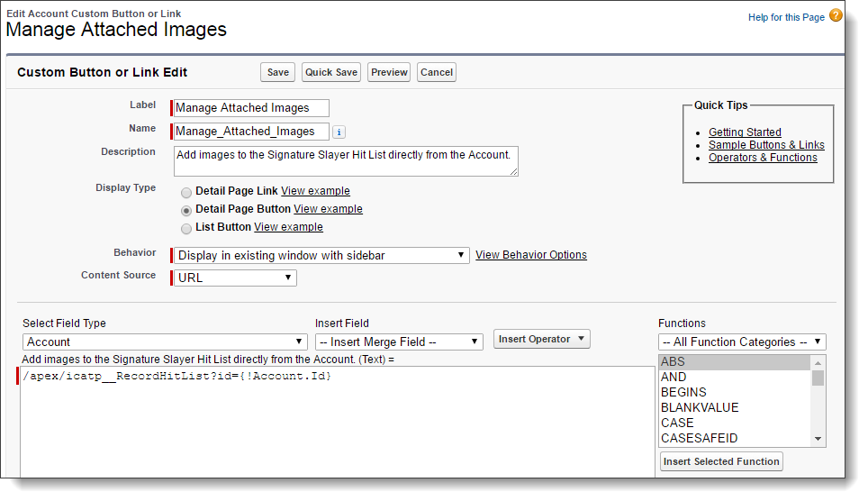
Task: Click the Quick Save button
Action: (331, 72)
